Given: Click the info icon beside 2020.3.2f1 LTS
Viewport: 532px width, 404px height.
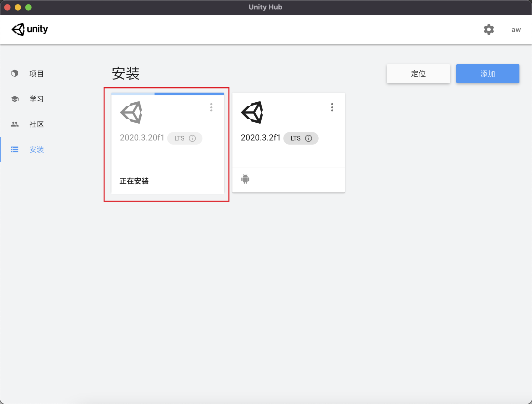Looking at the screenshot, I should (x=308, y=138).
